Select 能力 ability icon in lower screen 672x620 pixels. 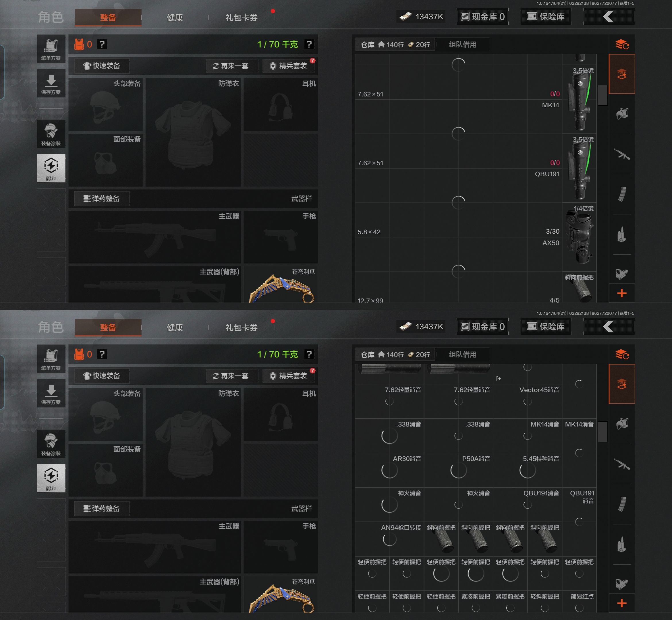coord(51,478)
